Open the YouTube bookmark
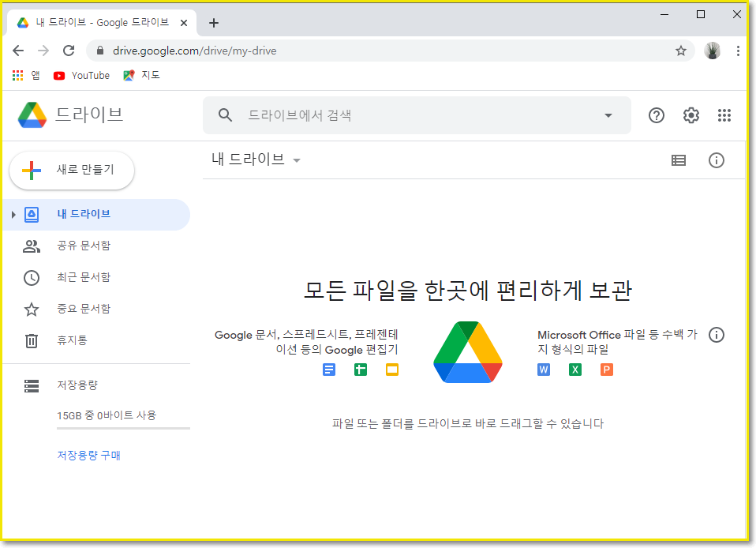The width and height of the screenshot is (756, 548). [81, 75]
